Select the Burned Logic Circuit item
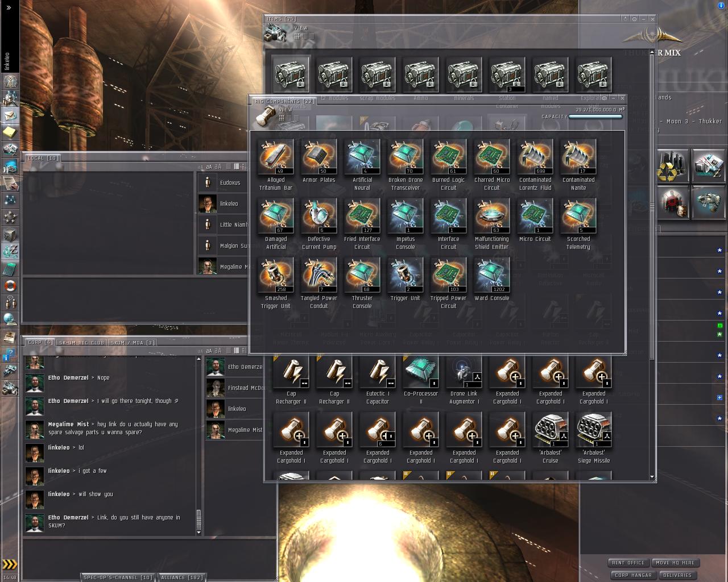 449,165
